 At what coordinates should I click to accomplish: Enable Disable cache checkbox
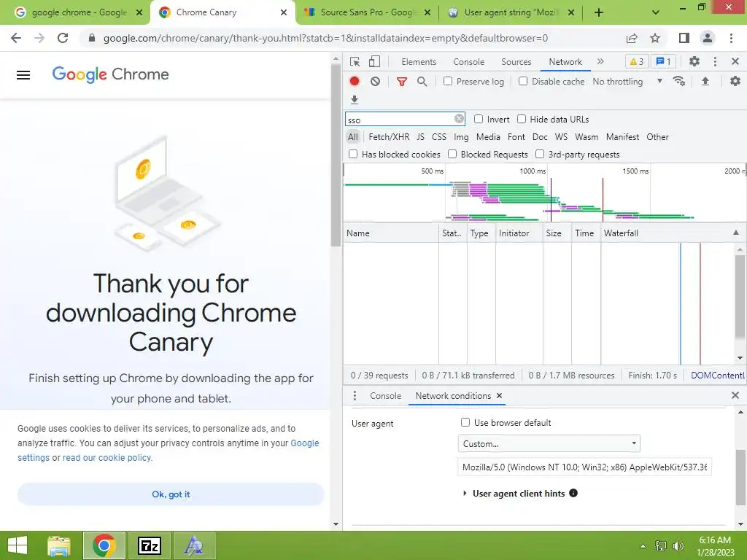(x=523, y=81)
